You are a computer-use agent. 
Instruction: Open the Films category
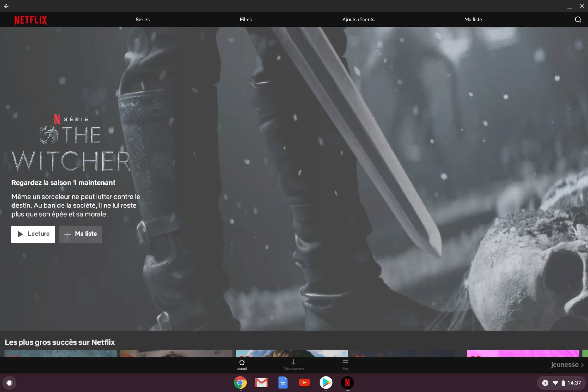tap(246, 20)
